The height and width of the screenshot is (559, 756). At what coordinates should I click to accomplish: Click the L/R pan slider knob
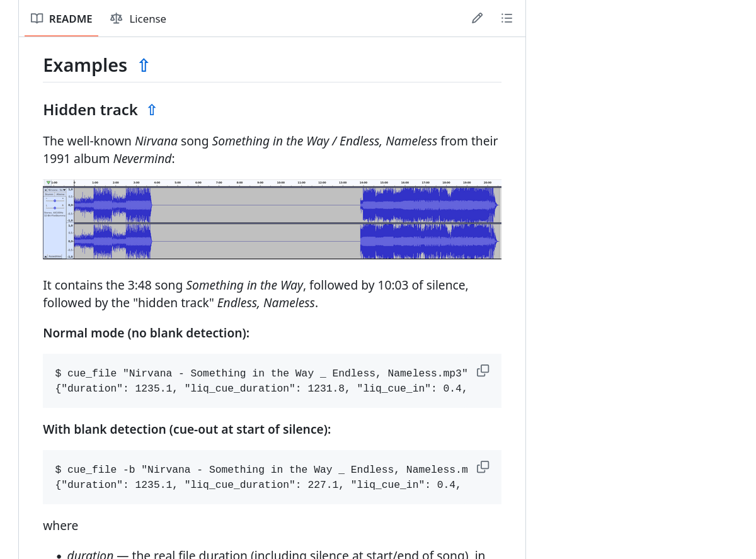tap(55, 208)
